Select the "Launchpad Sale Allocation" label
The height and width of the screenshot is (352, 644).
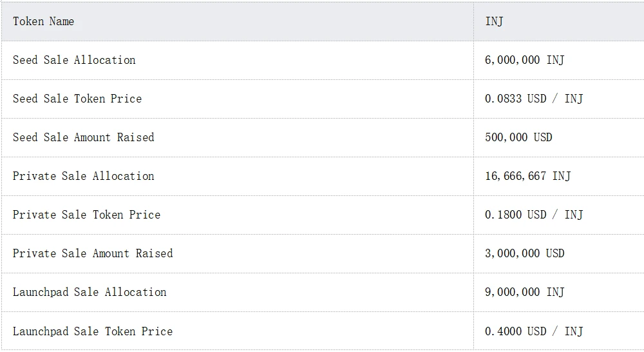(x=90, y=292)
